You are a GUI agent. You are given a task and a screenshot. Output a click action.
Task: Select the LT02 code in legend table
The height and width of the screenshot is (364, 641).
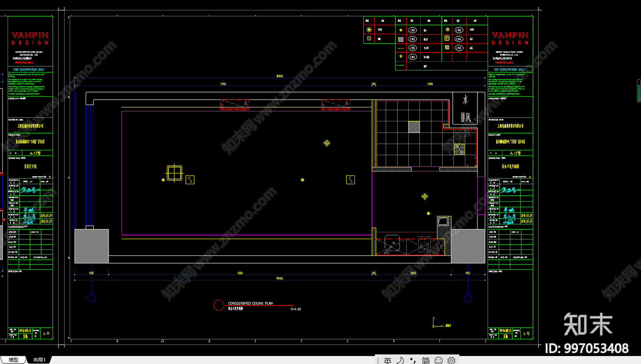tap(413, 39)
